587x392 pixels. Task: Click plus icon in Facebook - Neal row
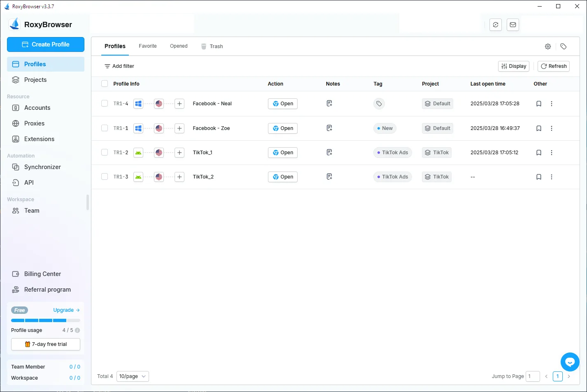179,104
